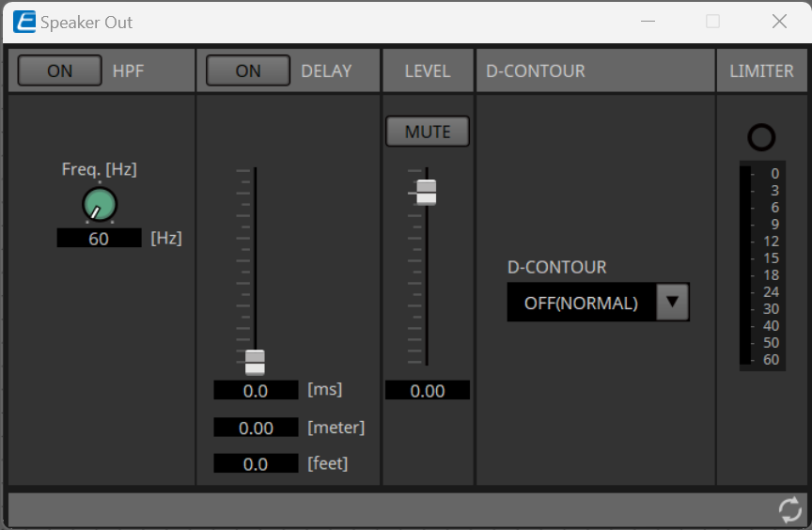Click the Speaker Out app icon in title bar

(24, 22)
